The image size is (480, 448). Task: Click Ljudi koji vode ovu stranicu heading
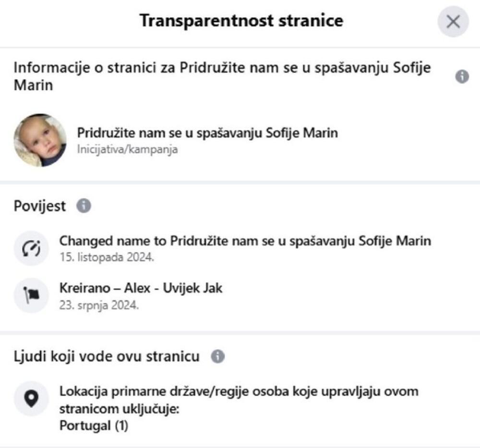coord(106,357)
